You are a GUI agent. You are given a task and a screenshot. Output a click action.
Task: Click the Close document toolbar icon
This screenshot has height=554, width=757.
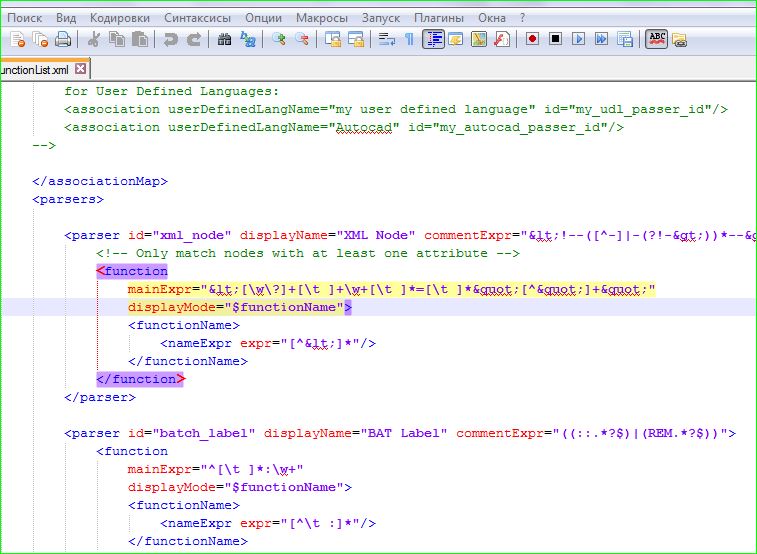(17, 39)
